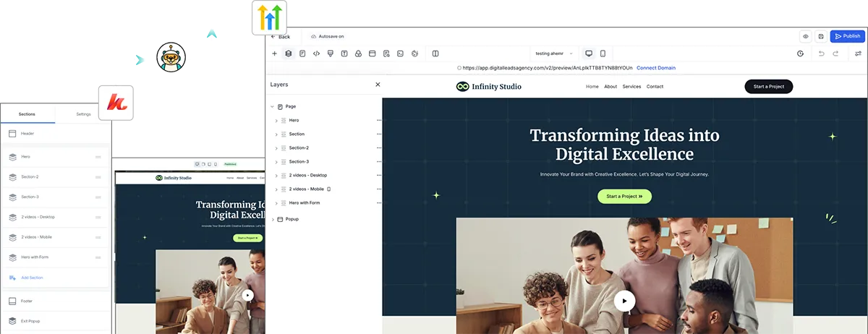Open the settings sliders icon at toolbar right
This screenshot has width=868, height=334.
click(x=858, y=53)
